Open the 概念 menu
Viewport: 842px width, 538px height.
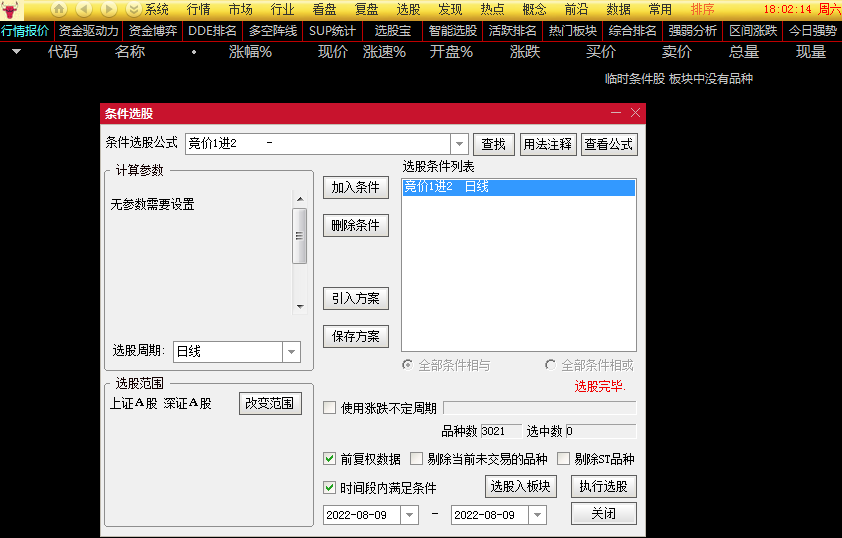(534, 9)
